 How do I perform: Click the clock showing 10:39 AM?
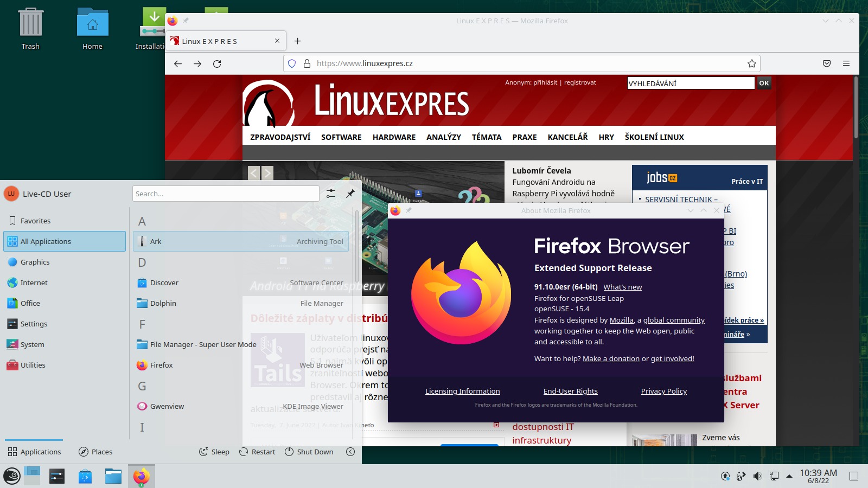click(818, 476)
